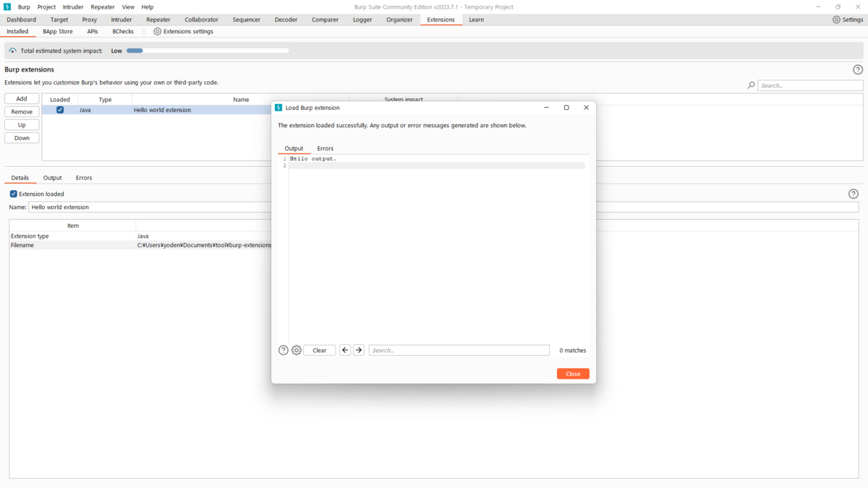Image resolution: width=868 pixels, height=488 pixels.
Task: Click magnifier icon by extensions search
Action: coord(752,85)
